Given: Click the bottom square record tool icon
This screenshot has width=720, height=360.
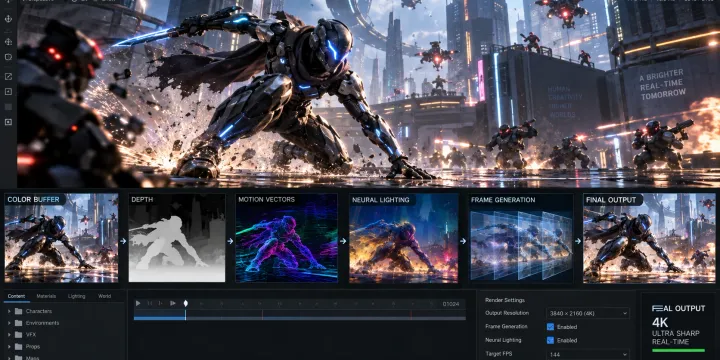Looking at the screenshot, I should pyautogui.click(x=8, y=122).
